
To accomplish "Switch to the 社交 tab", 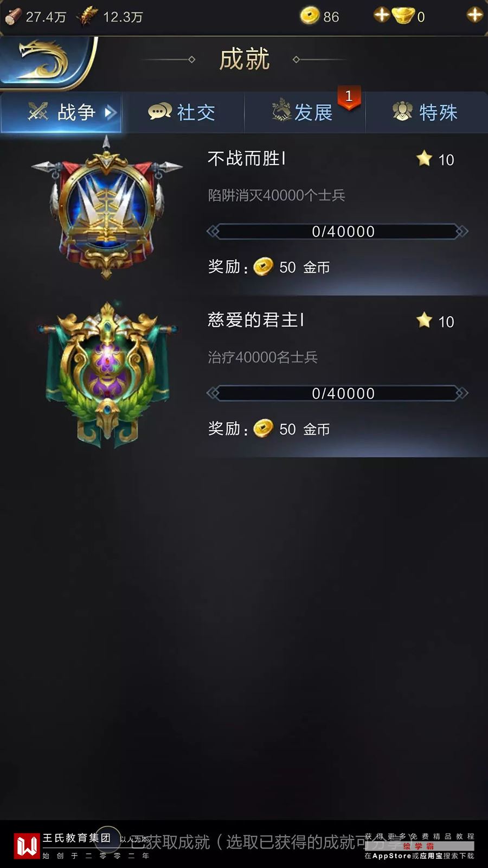I will click(x=183, y=112).
